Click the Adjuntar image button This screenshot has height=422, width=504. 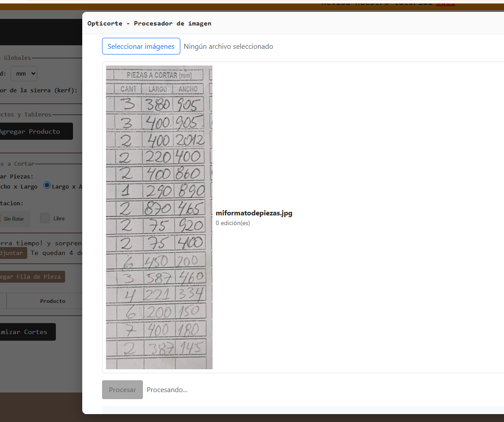12,253
